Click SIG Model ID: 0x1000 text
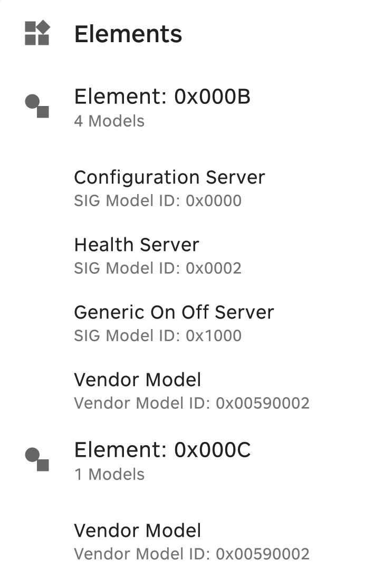Screen dimensions: 374x588 click(158, 336)
